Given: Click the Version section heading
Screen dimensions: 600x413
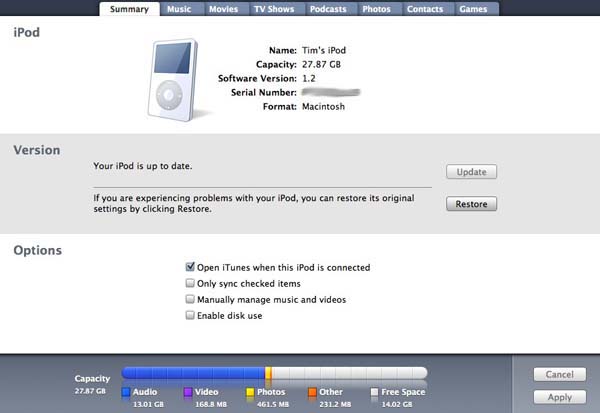Looking at the screenshot, I should coord(37,150).
